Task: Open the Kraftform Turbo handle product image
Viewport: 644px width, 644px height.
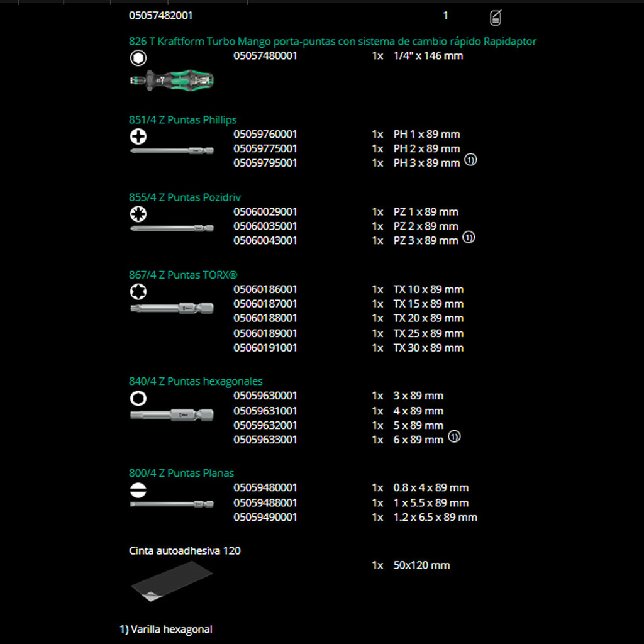Action: click(x=172, y=80)
